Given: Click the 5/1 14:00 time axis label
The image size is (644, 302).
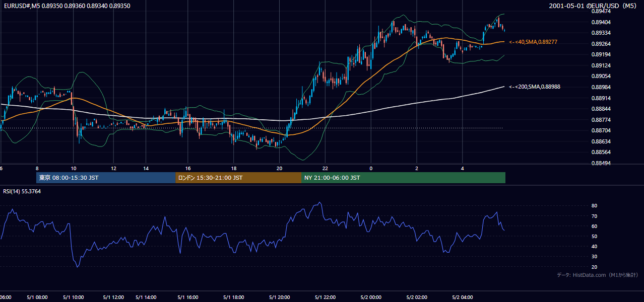Looking at the screenshot, I should pyautogui.click(x=147, y=297).
